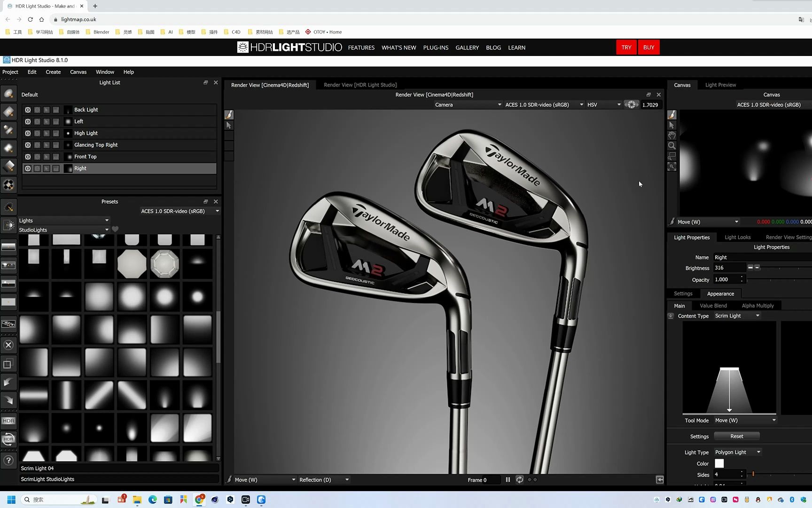The height and width of the screenshot is (508, 812).
Task: Toggle the Right light on/off
Action: point(28,168)
